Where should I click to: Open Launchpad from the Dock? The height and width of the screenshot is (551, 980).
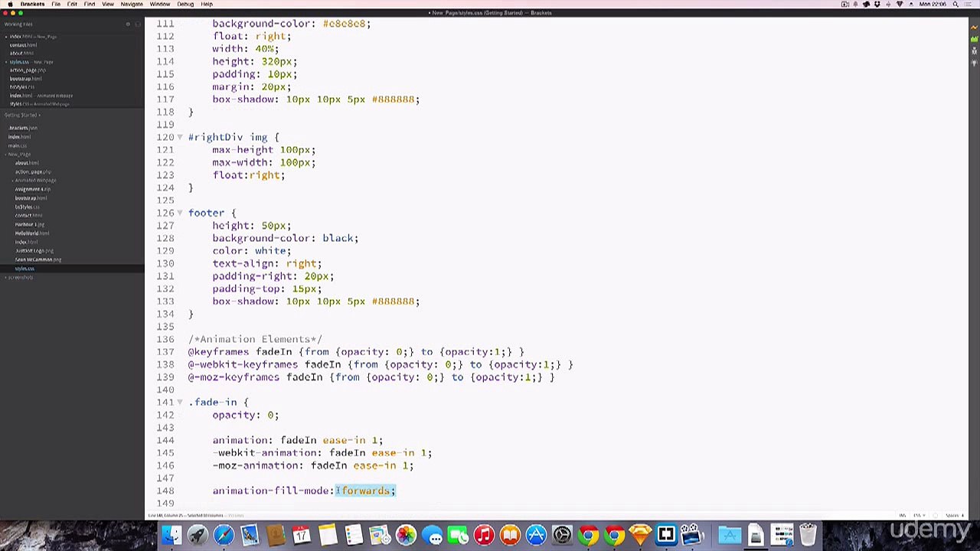coord(198,535)
